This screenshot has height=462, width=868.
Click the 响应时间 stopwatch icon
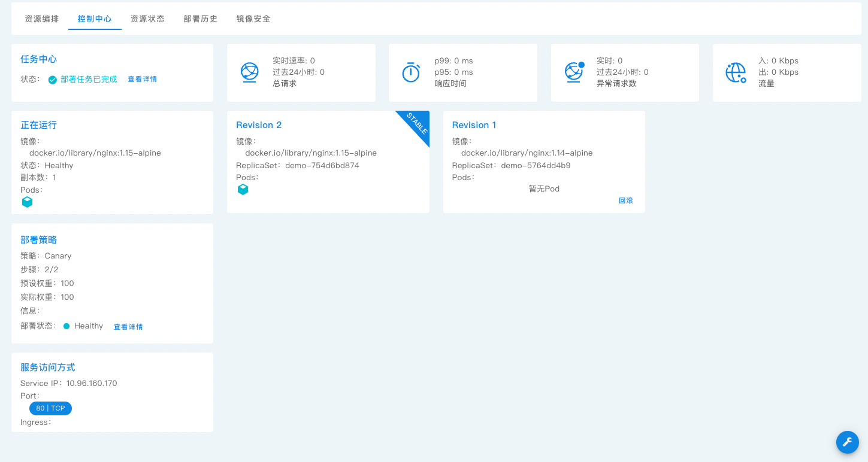[411, 72]
